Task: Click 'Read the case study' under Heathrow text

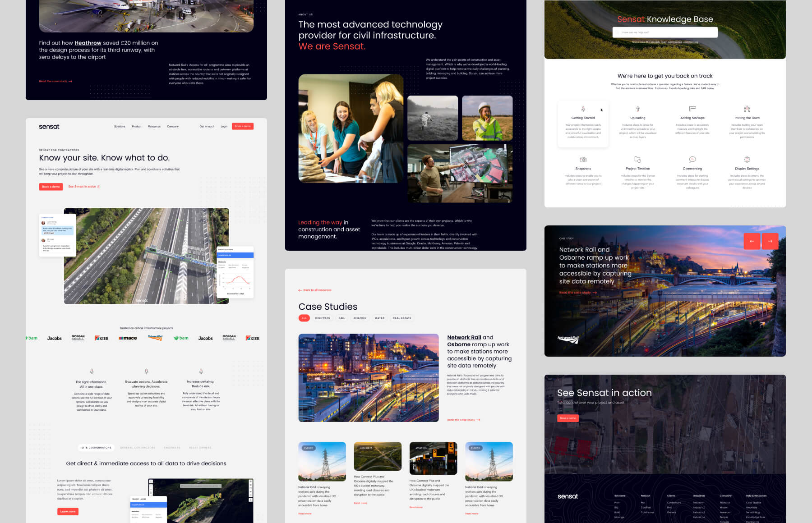Action: click(55, 82)
